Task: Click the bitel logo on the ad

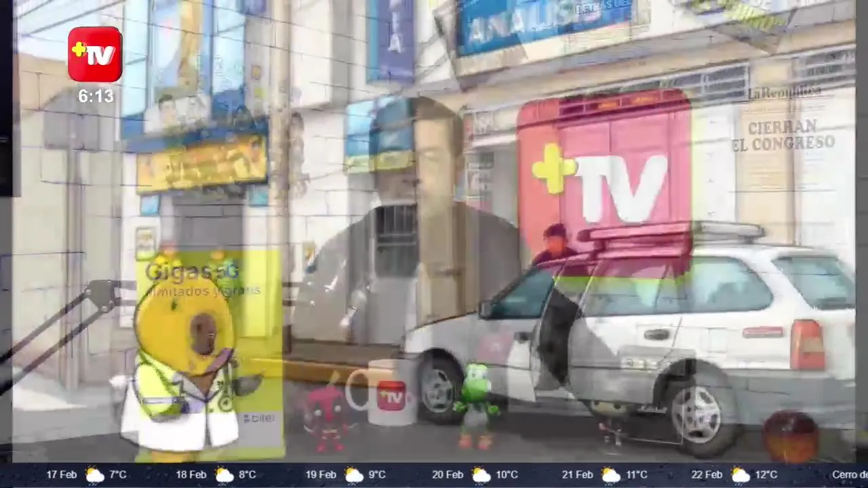Action: click(x=259, y=418)
